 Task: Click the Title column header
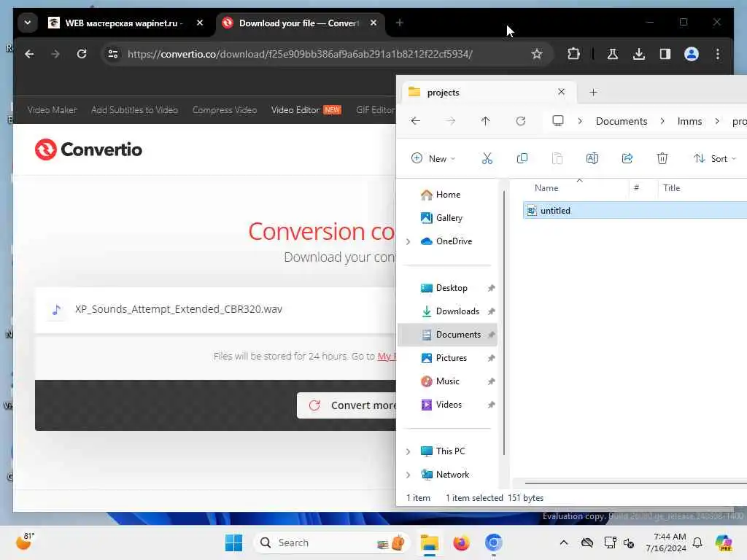pyautogui.click(x=671, y=187)
